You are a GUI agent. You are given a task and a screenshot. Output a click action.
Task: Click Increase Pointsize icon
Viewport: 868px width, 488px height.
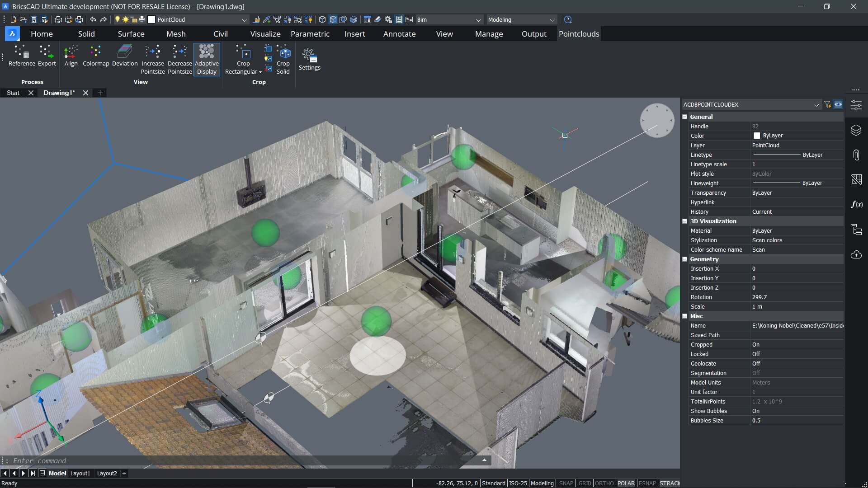click(152, 52)
